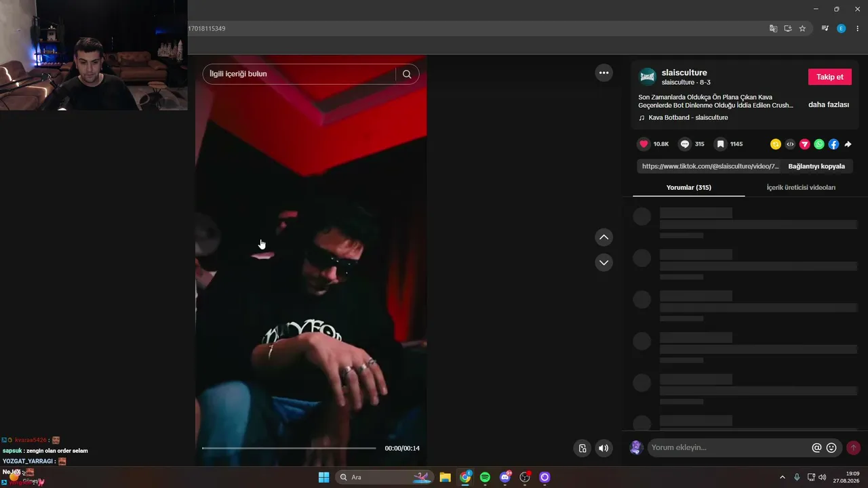This screenshot has height=488, width=868.
Task: Click the music note icon for Kava Botband
Action: click(642, 118)
